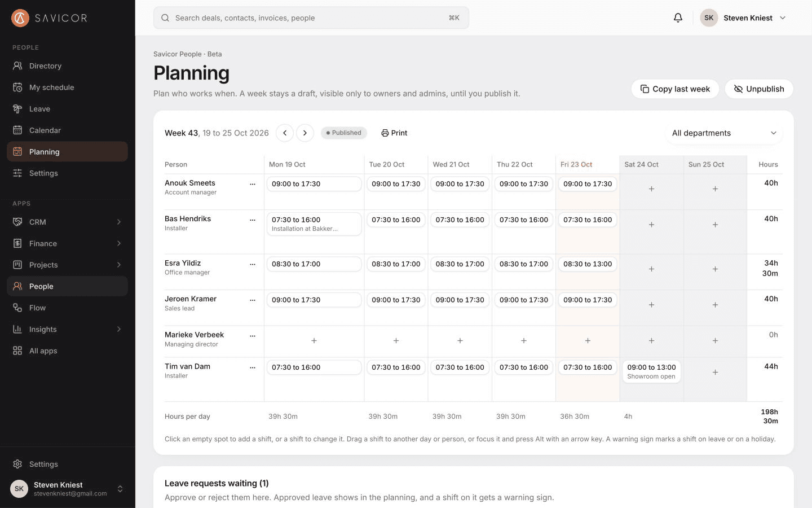Screen dimensions: 812x508
Task: Add Saturday shift for Esra Yildiz
Action: 651,269
